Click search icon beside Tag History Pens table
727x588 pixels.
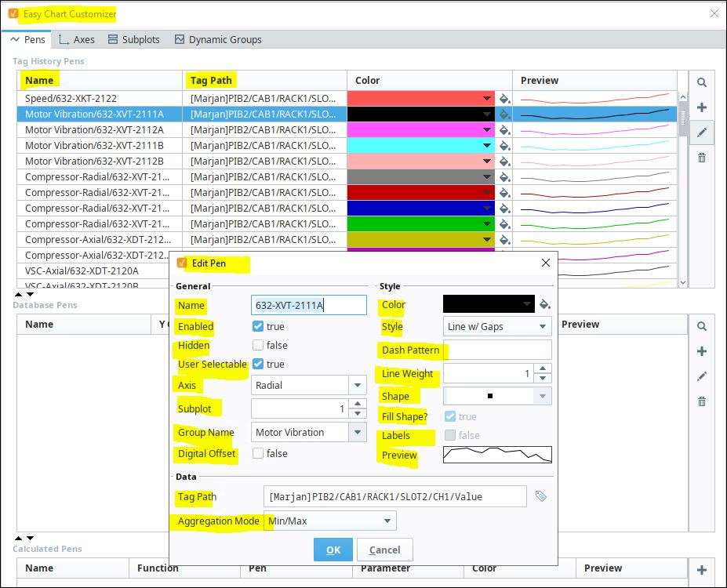701,82
